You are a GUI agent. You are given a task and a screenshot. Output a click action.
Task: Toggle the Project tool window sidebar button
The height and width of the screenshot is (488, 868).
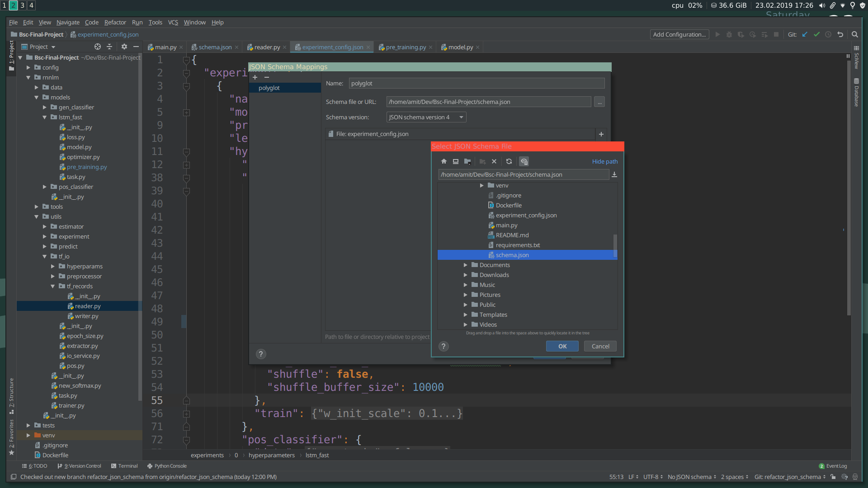pos(12,55)
